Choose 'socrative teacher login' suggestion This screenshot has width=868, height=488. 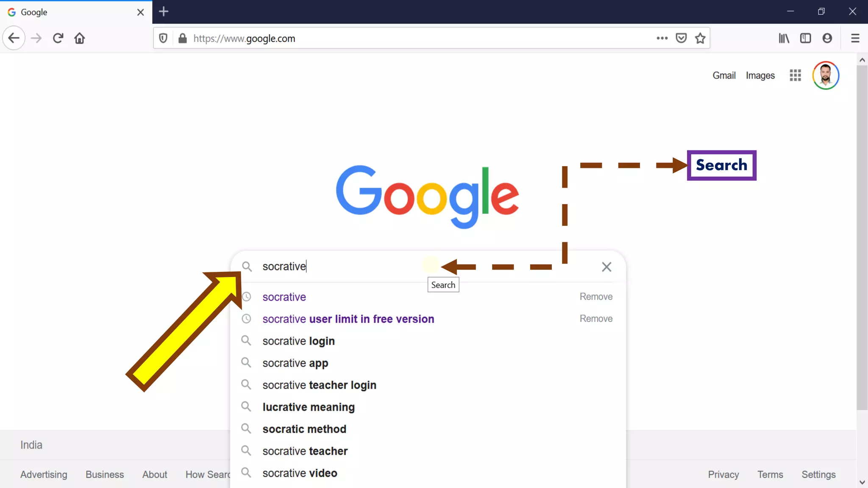[319, 385]
